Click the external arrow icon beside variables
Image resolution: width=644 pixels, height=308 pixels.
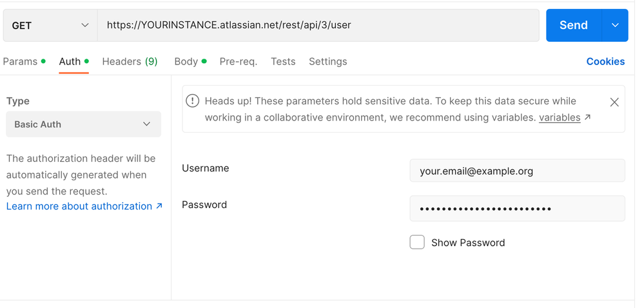click(588, 117)
